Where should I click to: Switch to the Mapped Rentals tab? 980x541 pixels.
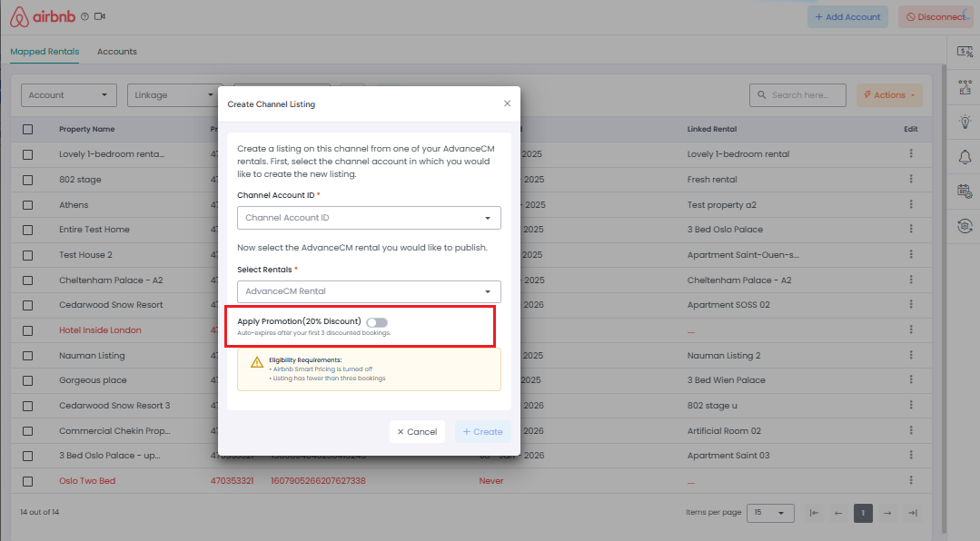pyautogui.click(x=45, y=52)
